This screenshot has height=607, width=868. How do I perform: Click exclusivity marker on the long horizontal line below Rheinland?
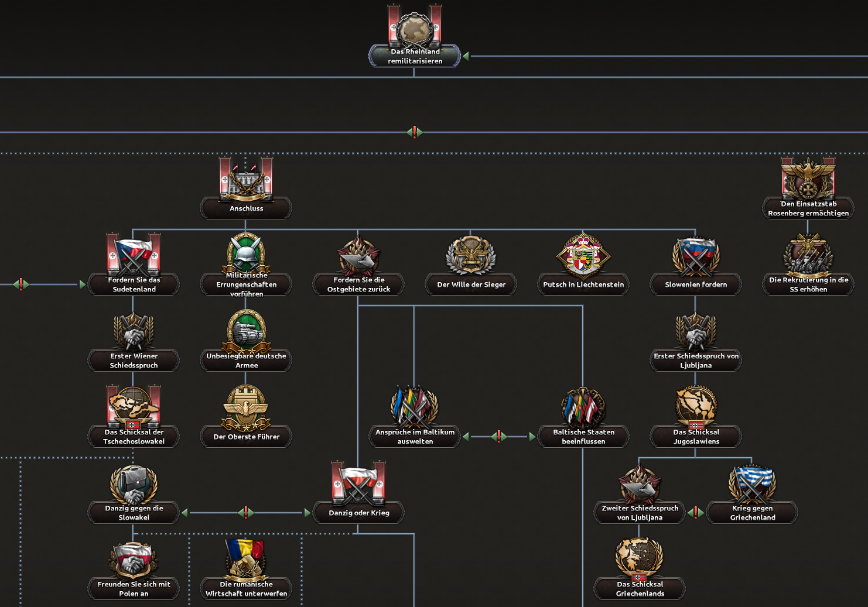click(x=415, y=132)
